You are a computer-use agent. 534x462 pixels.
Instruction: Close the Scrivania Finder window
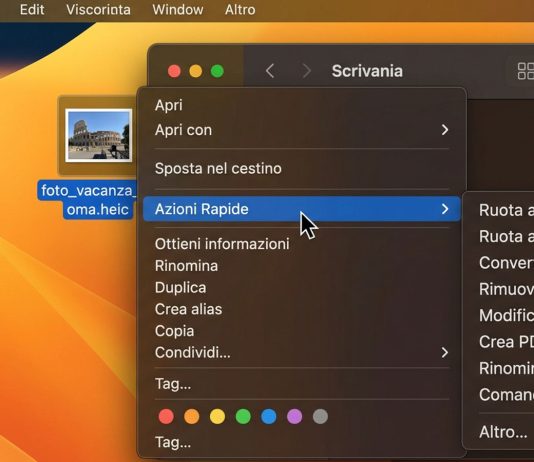[x=174, y=71]
